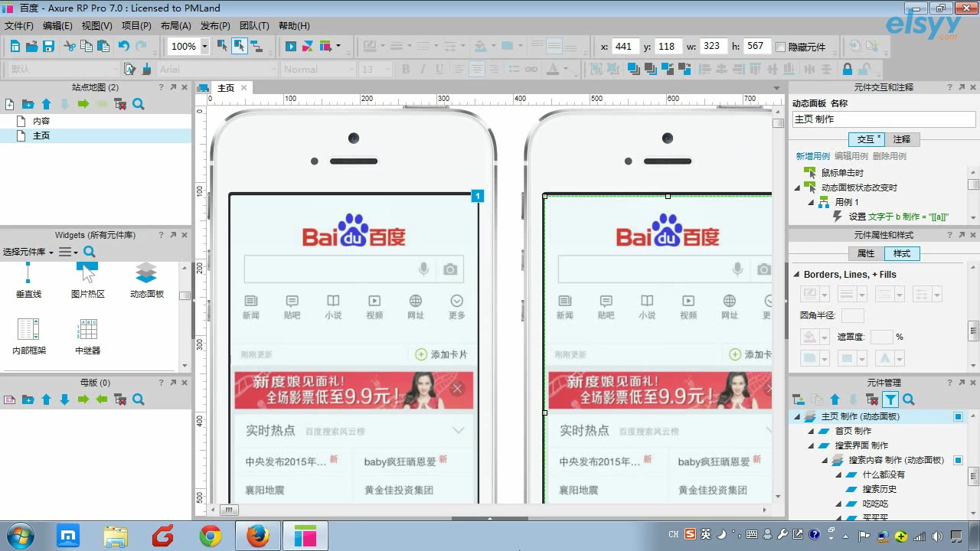Viewport: 980px width, 551px height.
Task: Collapse the 主页 制作 tree node
Action: tap(797, 417)
